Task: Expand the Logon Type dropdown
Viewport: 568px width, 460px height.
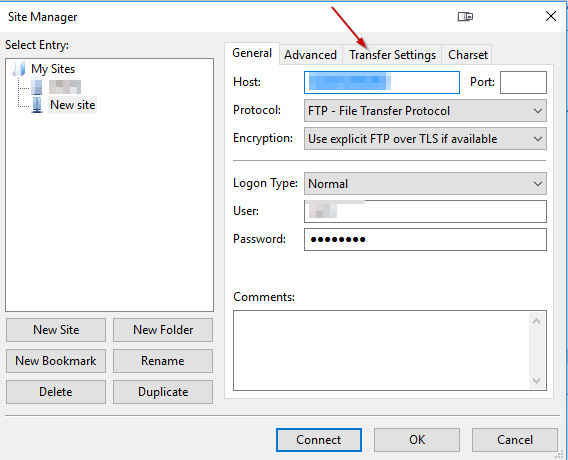Action: tap(425, 184)
